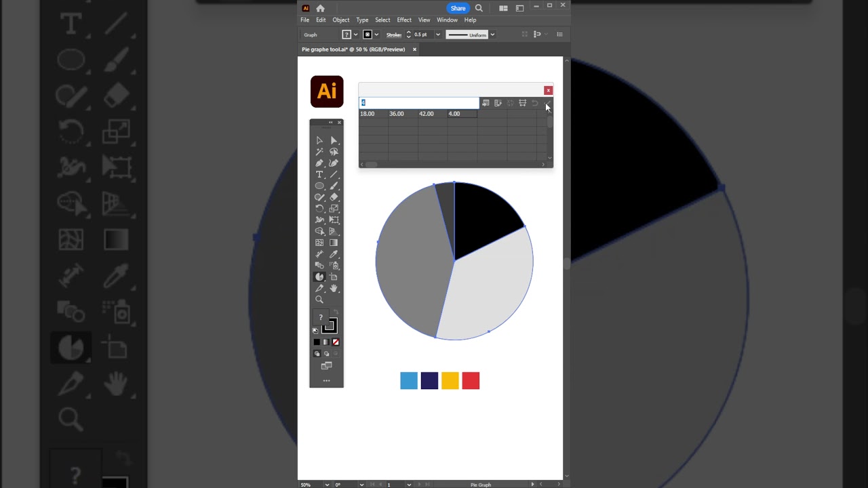
Task: Choose the Zoom tool in toolbar
Action: (x=319, y=300)
